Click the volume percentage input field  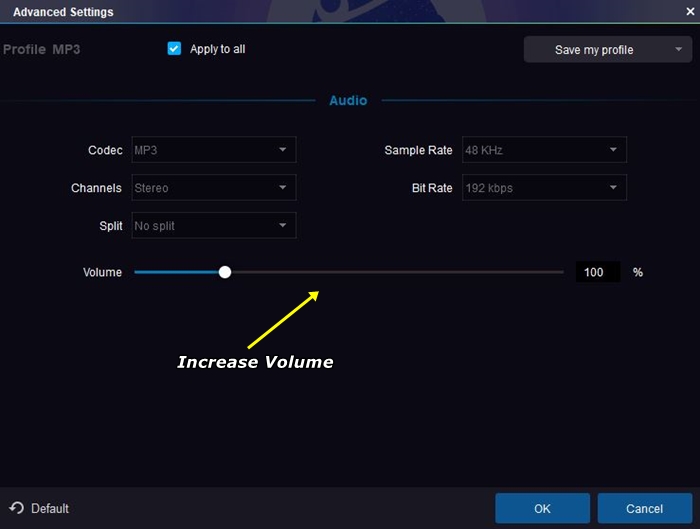(597, 272)
